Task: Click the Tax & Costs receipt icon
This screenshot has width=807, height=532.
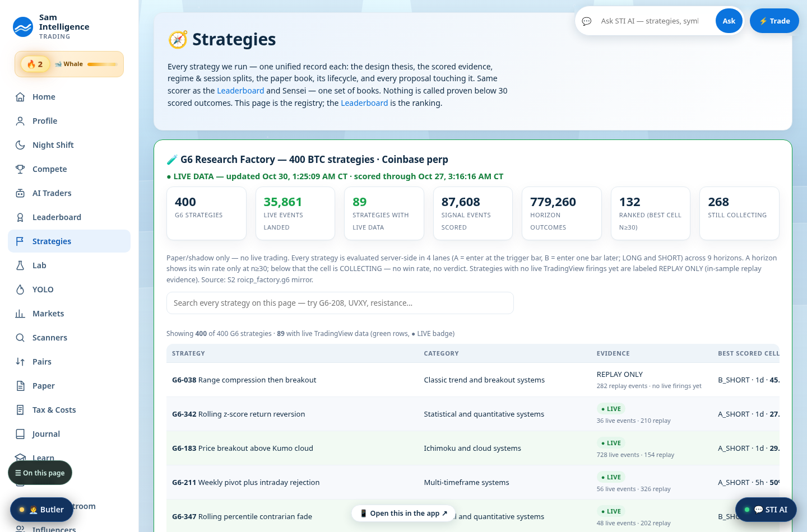Action: click(x=20, y=410)
